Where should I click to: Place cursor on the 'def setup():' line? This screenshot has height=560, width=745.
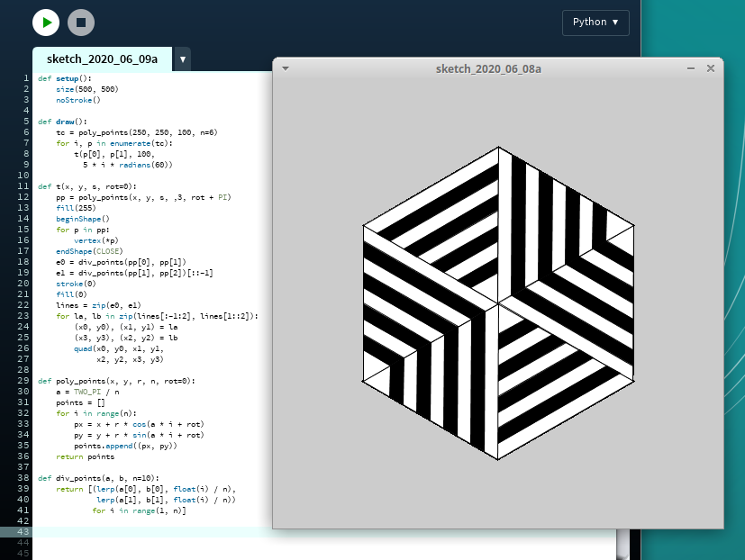coord(65,78)
